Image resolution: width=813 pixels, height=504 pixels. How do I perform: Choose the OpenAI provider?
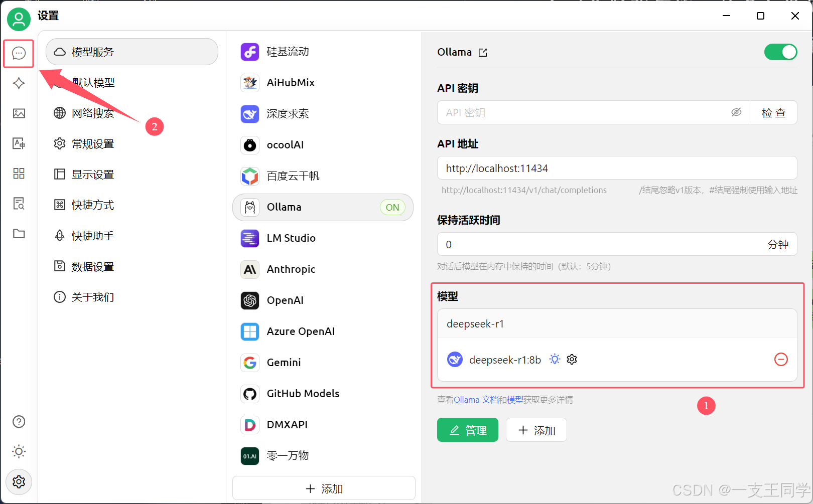click(x=323, y=300)
